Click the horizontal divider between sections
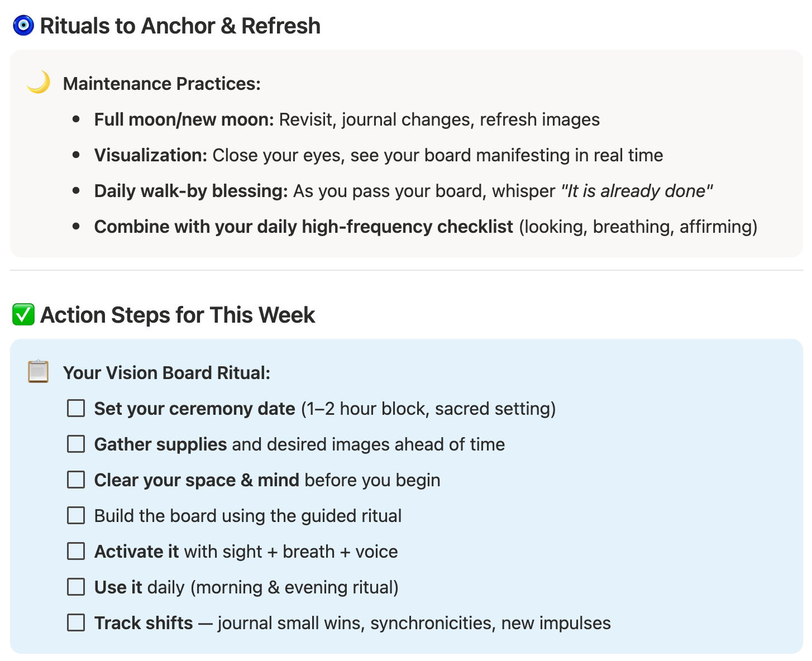Viewport: 812px width, 661px height. (406, 270)
